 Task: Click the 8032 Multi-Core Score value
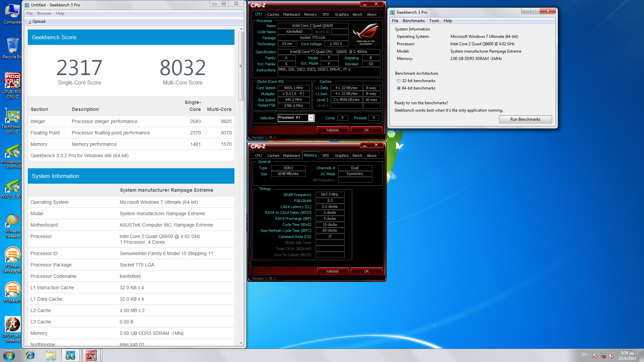[182, 67]
